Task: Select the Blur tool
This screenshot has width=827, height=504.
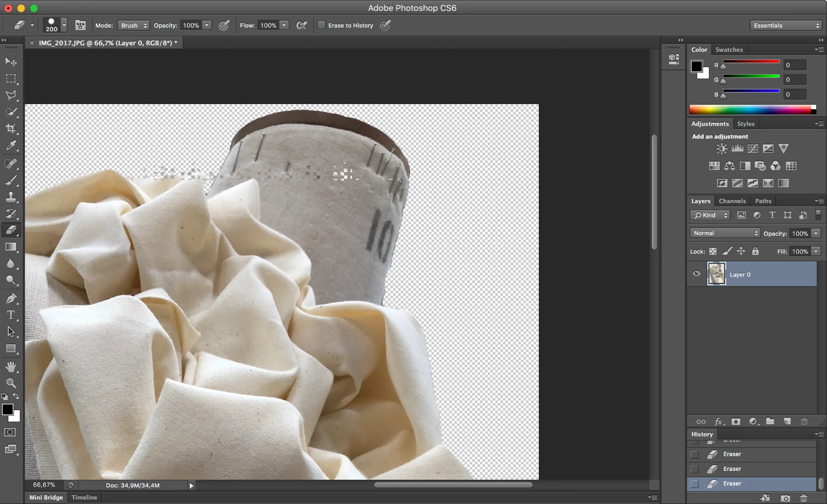Action: (x=11, y=264)
